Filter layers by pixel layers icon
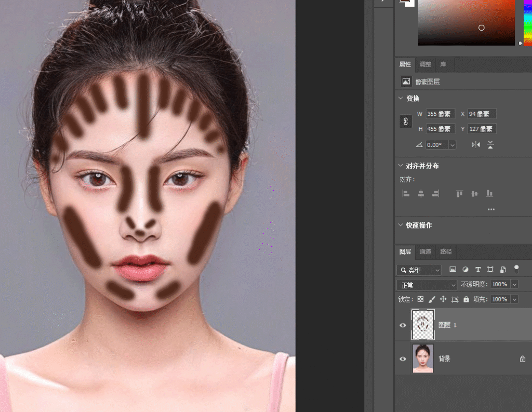532x412 pixels. [x=453, y=270]
